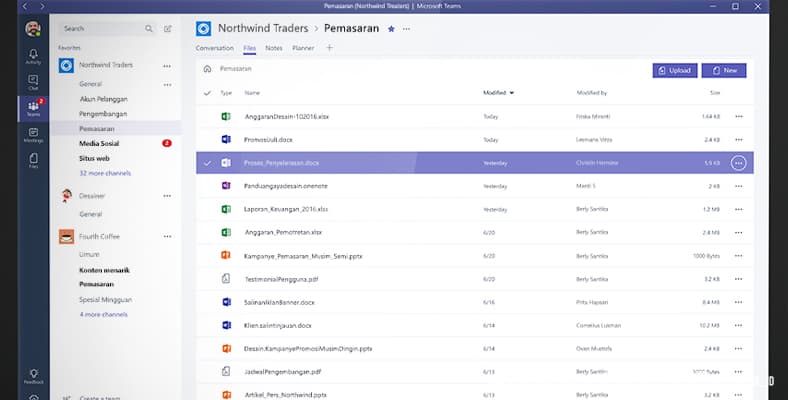Switch to the Planner tab
This screenshot has height=400, width=788.
click(x=303, y=48)
